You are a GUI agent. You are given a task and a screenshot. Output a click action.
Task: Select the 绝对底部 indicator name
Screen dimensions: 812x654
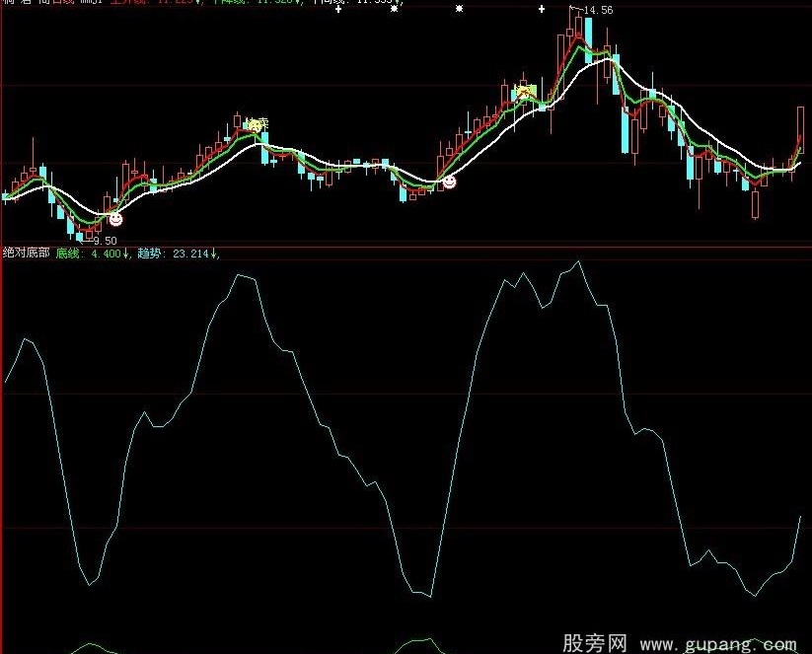click(27, 253)
